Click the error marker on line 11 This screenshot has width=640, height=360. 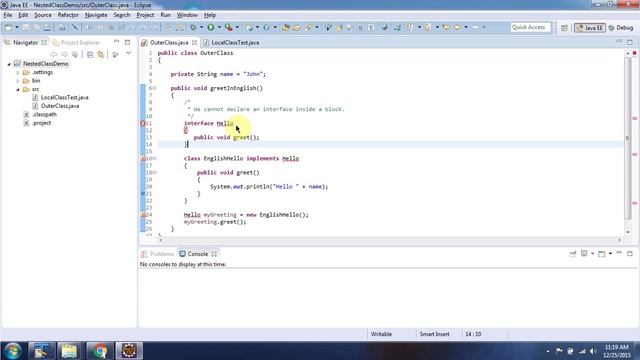(x=143, y=123)
